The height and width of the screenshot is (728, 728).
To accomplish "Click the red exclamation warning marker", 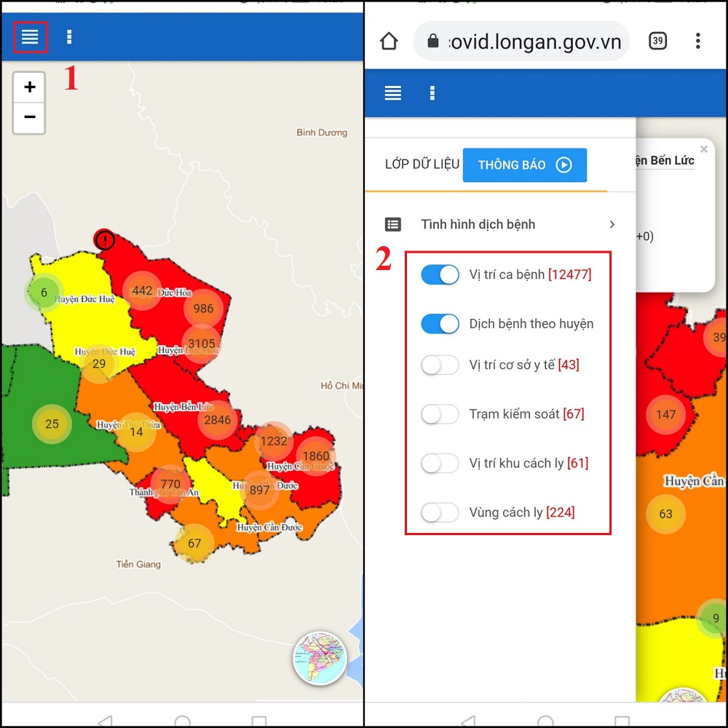I will click(x=104, y=240).
